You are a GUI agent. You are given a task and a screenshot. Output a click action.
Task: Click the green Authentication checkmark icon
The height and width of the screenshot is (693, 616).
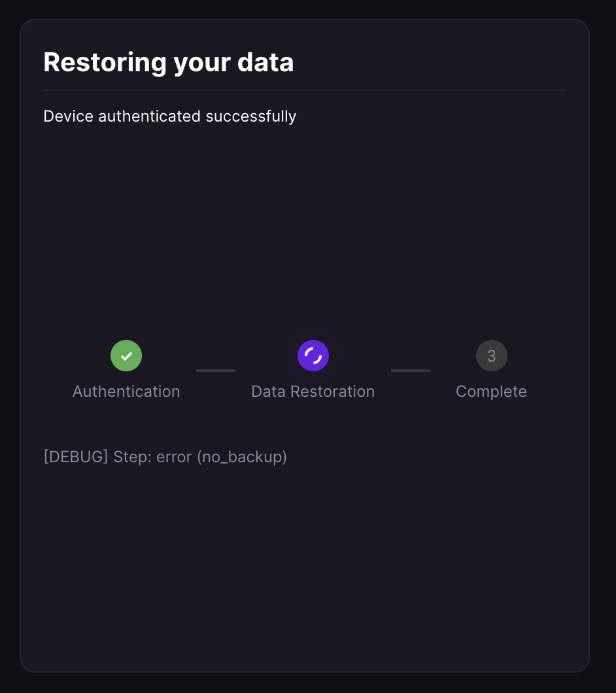(126, 356)
